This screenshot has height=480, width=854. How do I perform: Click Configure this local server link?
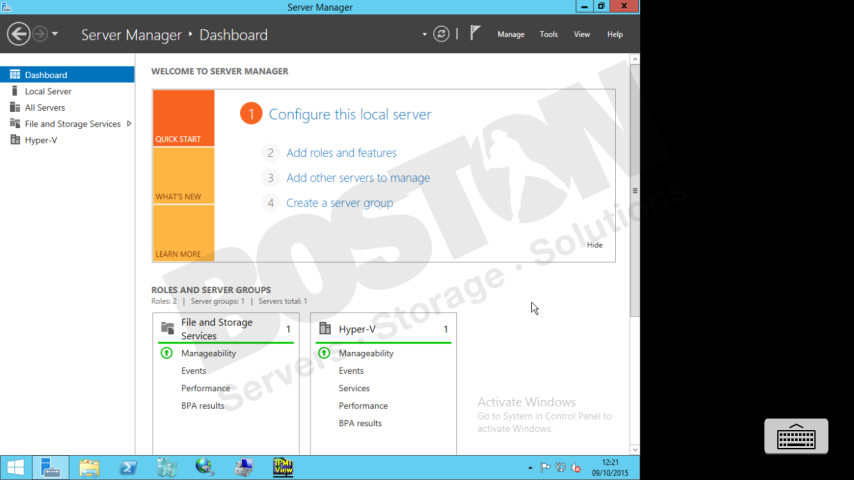[x=350, y=114]
